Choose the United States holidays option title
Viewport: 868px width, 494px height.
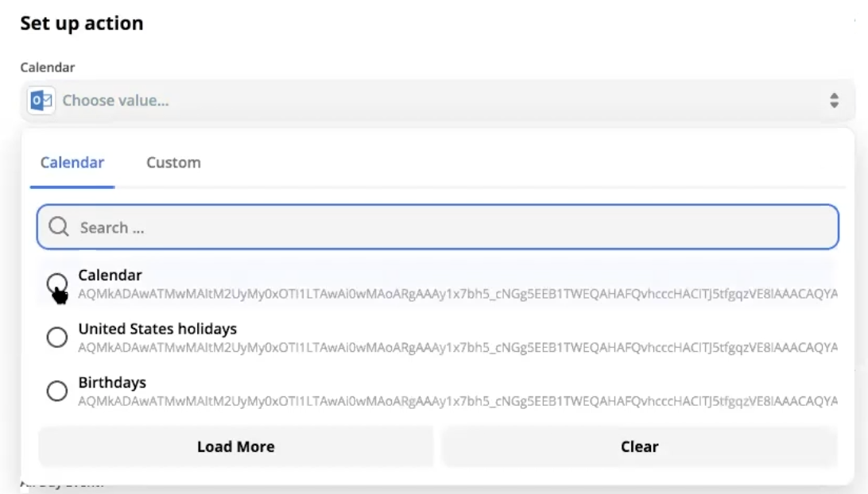click(x=157, y=329)
